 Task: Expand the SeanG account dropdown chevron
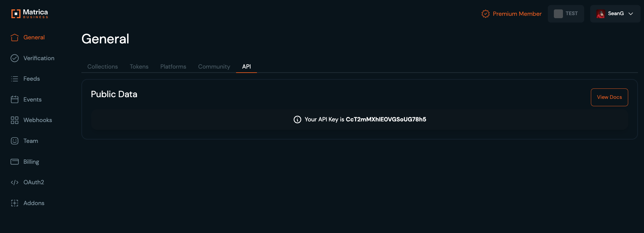click(x=631, y=14)
